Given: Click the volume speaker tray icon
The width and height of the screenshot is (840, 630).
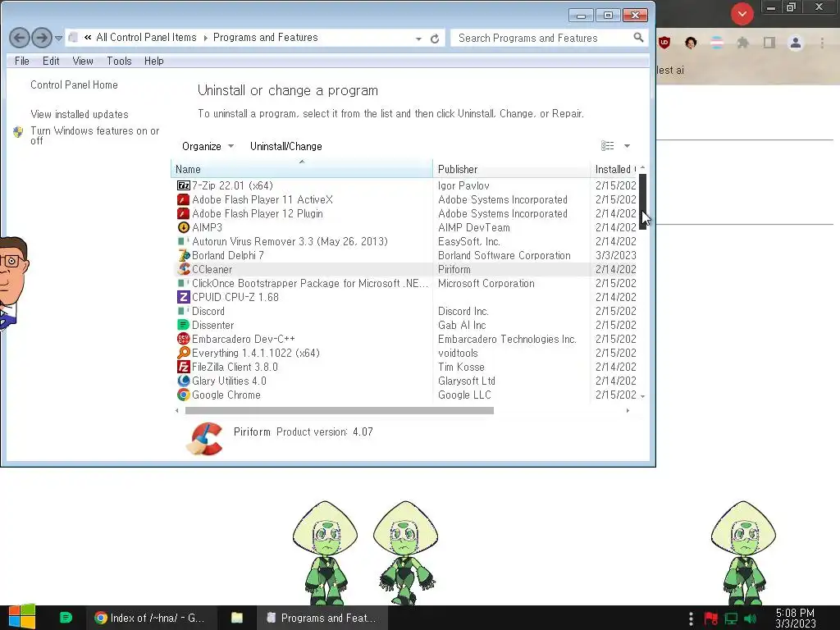Looking at the screenshot, I should (x=751, y=619).
